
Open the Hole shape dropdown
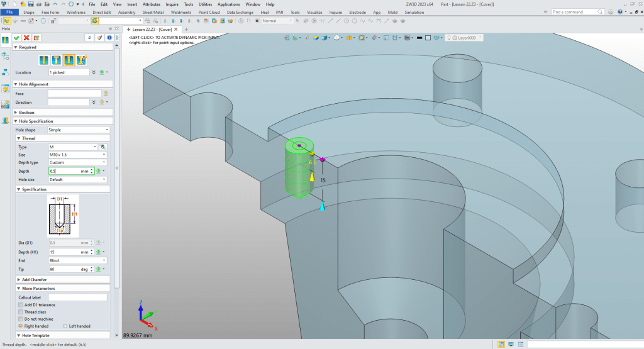point(77,130)
